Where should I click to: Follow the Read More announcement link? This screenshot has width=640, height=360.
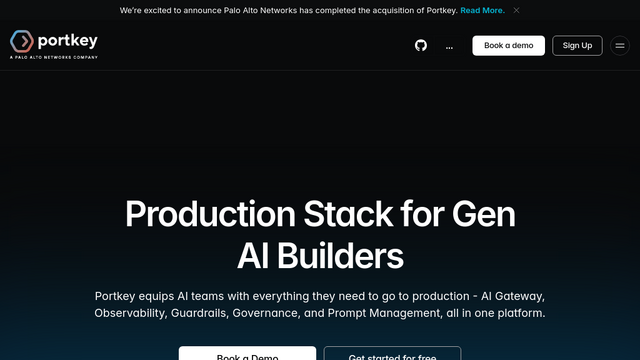click(x=482, y=11)
